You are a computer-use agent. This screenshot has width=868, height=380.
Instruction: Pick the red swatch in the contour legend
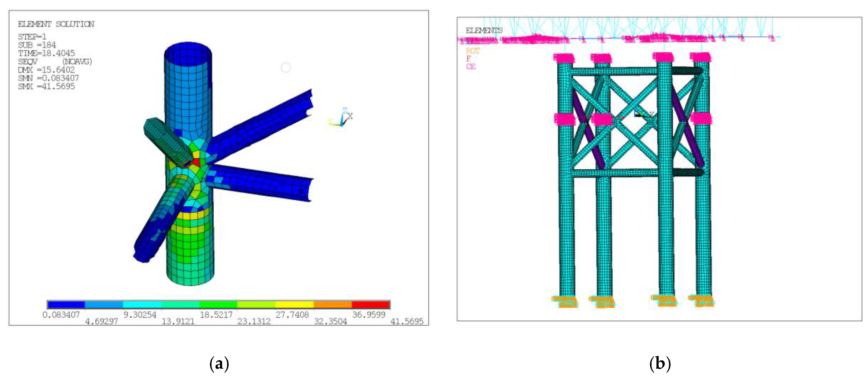point(371,304)
